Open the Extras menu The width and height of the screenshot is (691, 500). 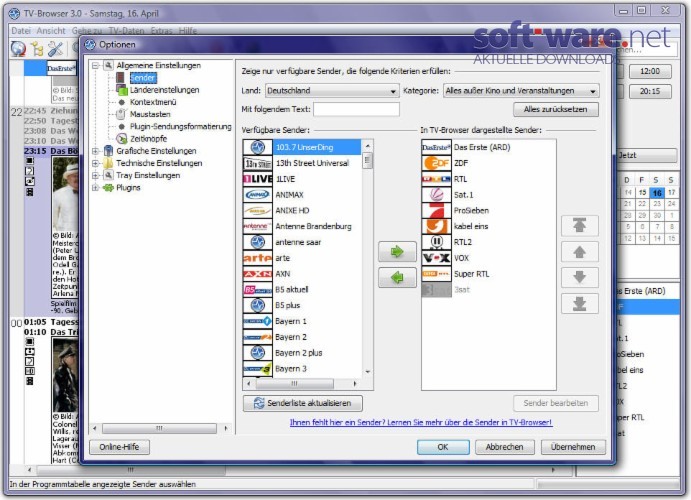tap(162, 31)
